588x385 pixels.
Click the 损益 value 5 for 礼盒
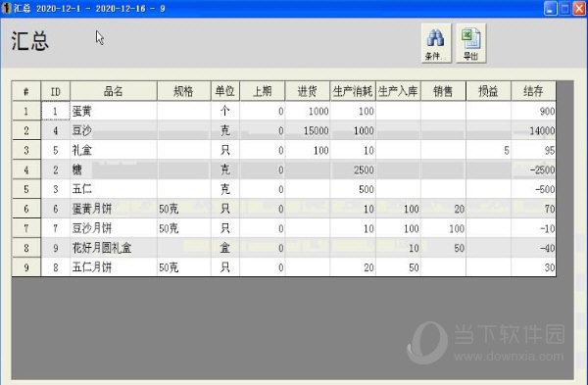pos(488,150)
